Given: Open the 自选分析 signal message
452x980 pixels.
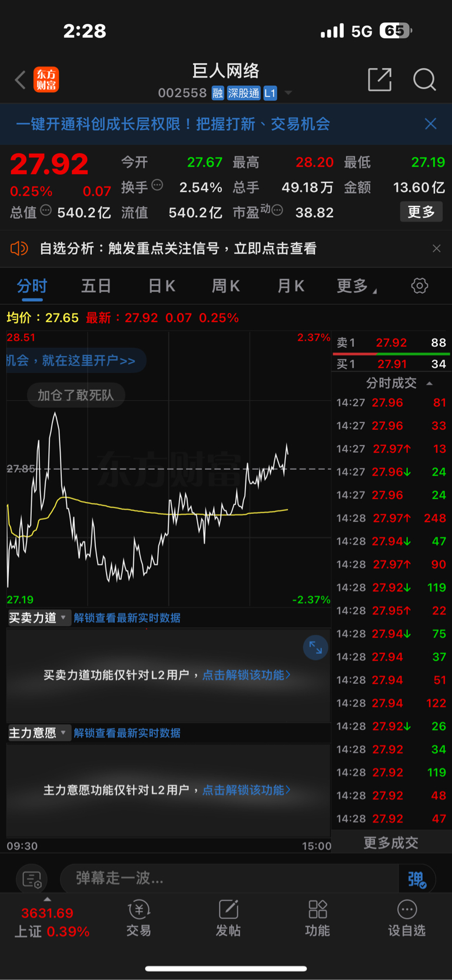Looking at the screenshot, I should click(178, 248).
